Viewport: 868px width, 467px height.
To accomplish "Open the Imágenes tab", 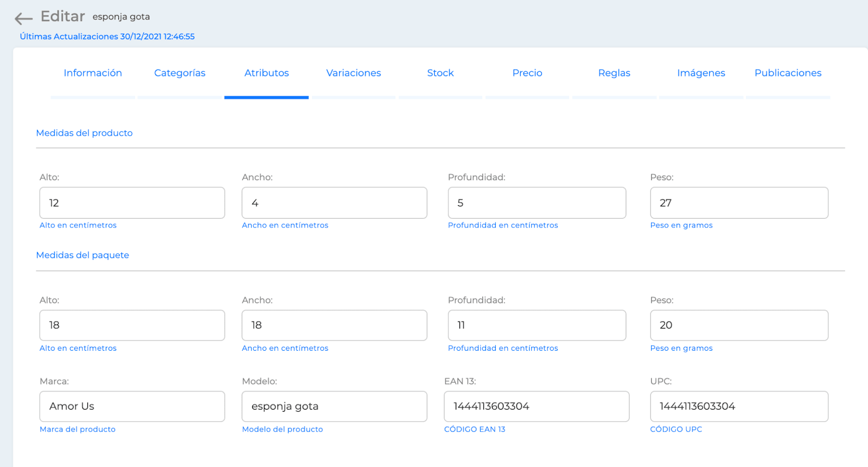I will [x=701, y=73].
